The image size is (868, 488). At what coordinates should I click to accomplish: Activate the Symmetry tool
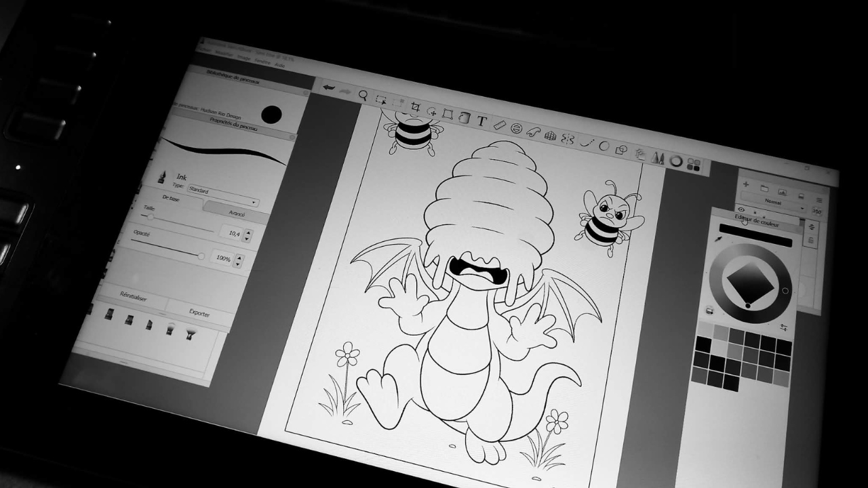569,140
